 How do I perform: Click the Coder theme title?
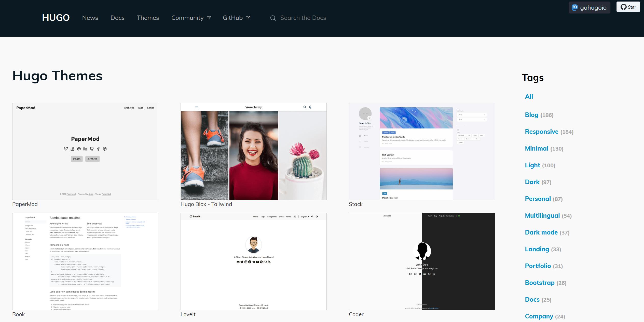(356, 314)
